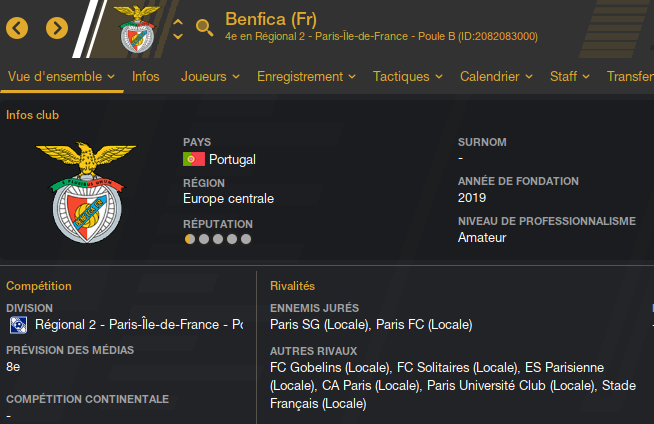Open the Calendrier menu
Screen dimensions: 654x424
[x=496, y=76]
